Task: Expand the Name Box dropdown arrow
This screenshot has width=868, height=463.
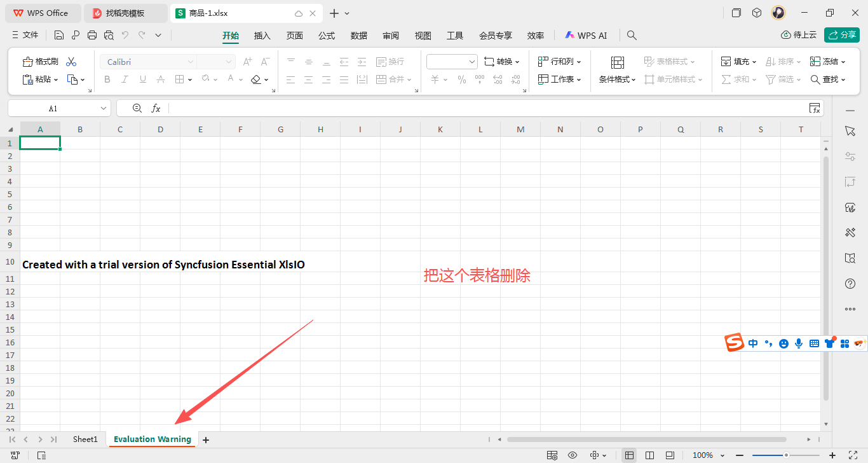Action: (x=104, y=109)
